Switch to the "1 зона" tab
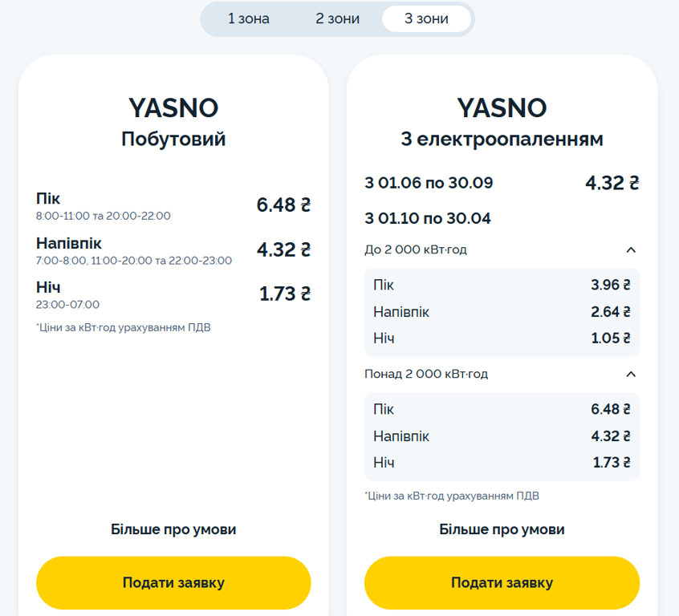Image resolution: width=679 pixels, height=616 pixels. pos(249,18)
